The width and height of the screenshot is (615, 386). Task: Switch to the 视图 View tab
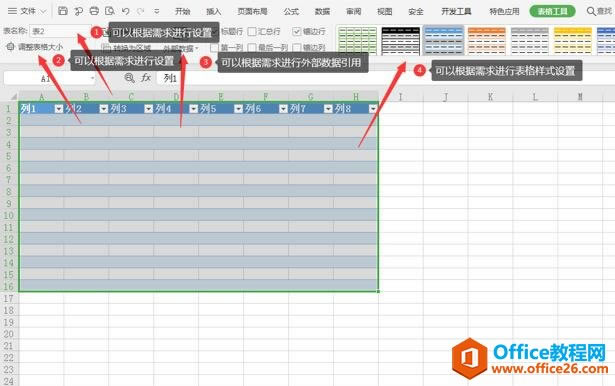pyautogui.click(x=384, y=11)
